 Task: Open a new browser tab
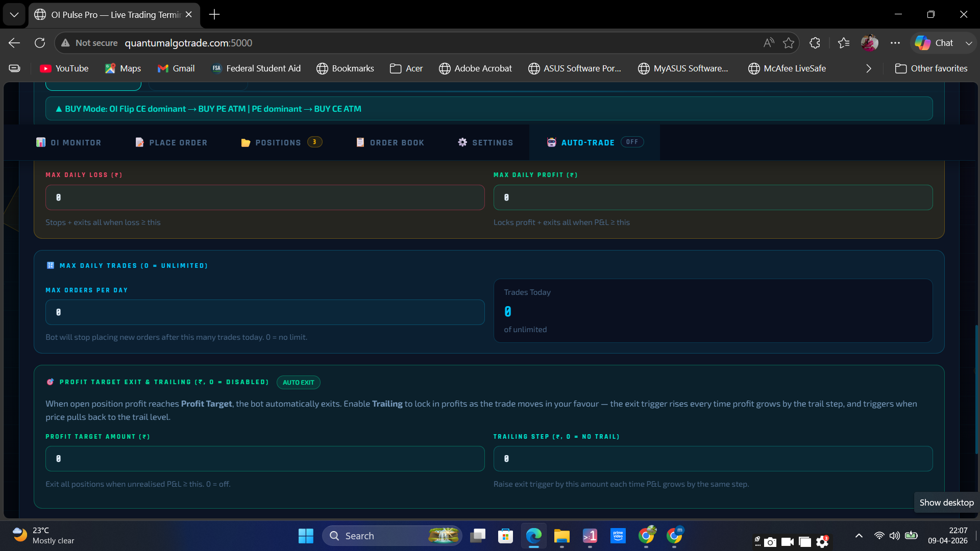point(214,14)
